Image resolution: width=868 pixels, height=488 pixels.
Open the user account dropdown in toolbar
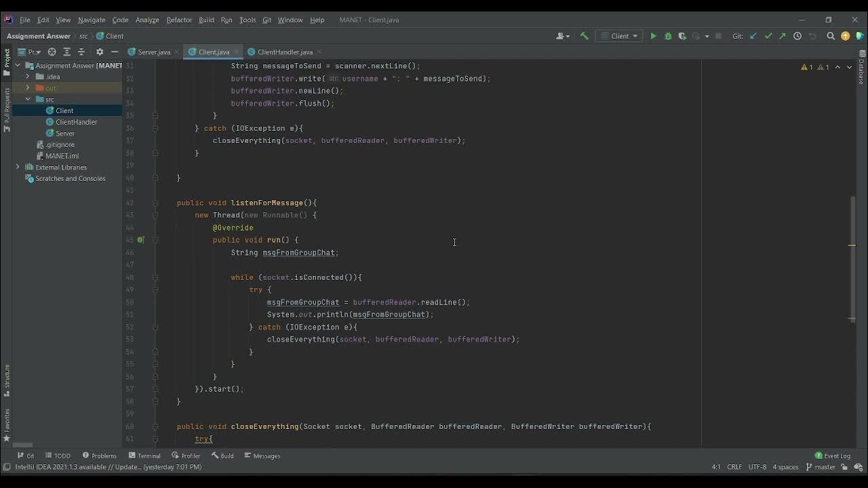(x=563, y=36)
